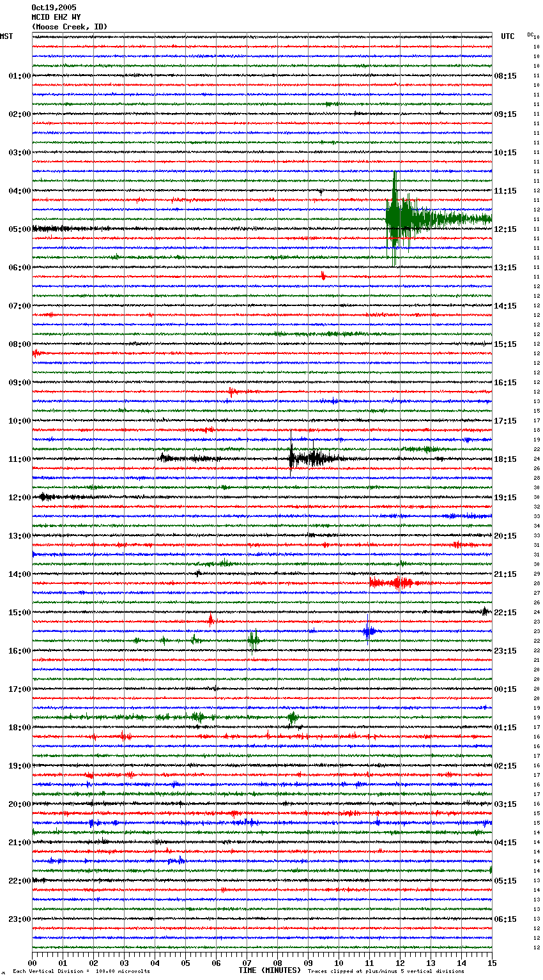Click the date header Oct19,2005

click(54, 8)
